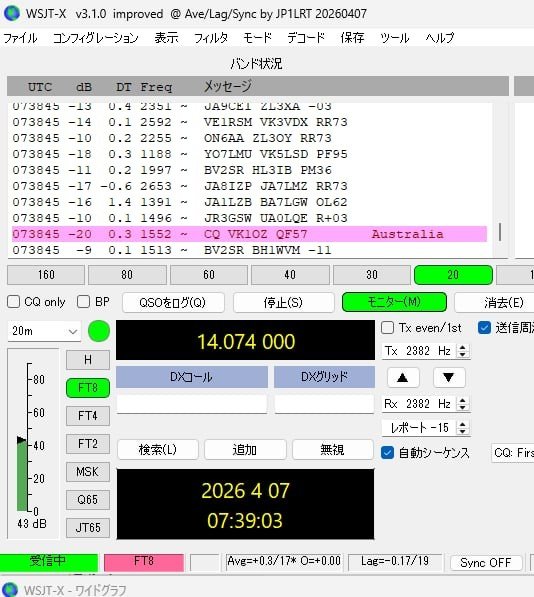Viewport: 534px width, 597px height.
Task: Select the 60 band button
Action: (209, 275)
